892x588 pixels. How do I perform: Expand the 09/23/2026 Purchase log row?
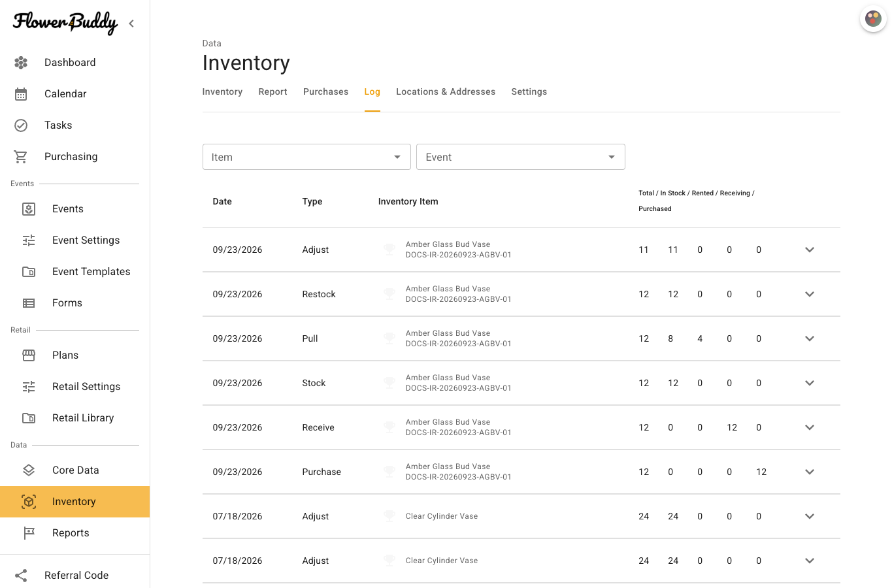tap(810, 472)
